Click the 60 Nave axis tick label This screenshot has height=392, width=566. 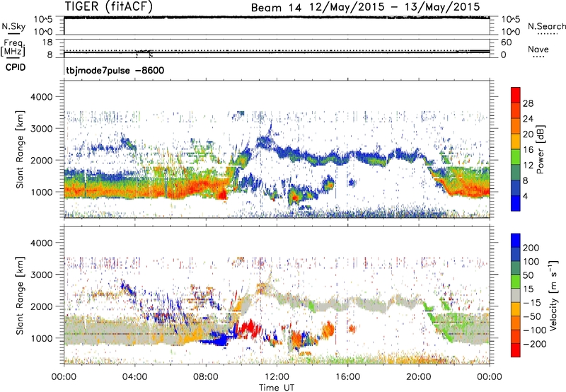(506, 42)
